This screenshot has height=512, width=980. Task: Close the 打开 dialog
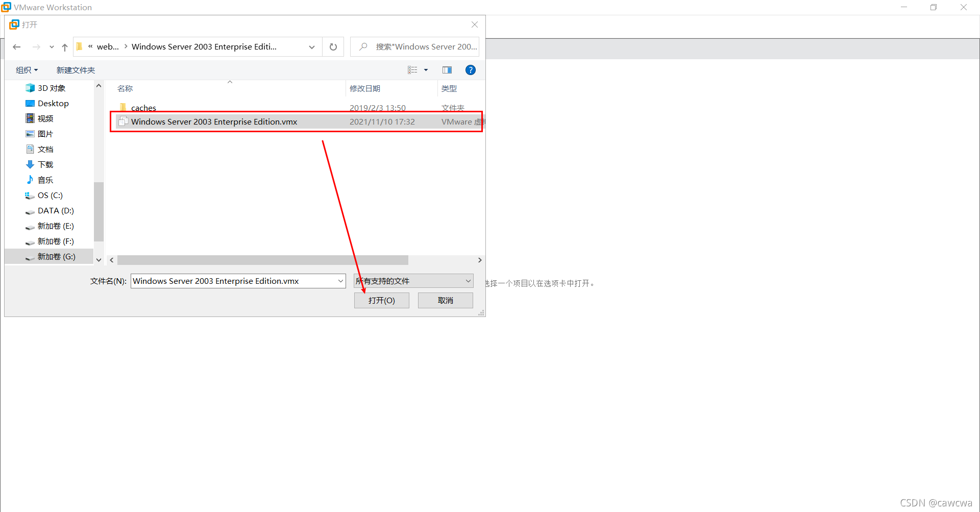(x=475, y=25)
